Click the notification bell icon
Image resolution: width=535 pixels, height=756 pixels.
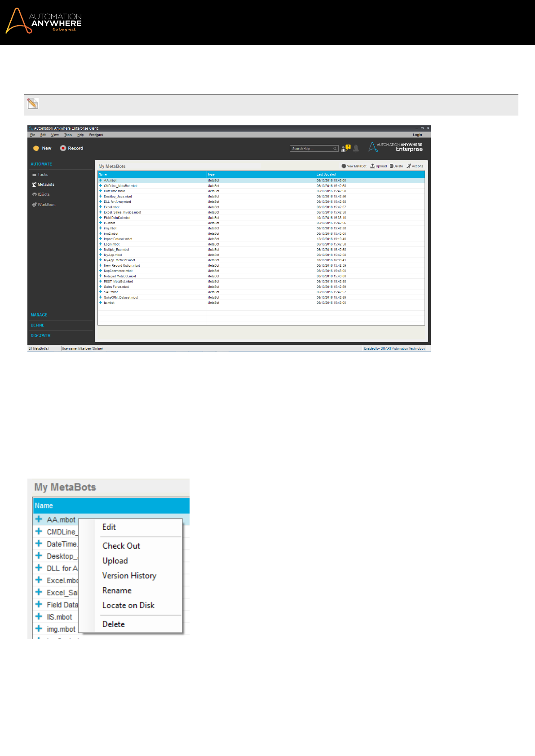(x=356, y=148)
